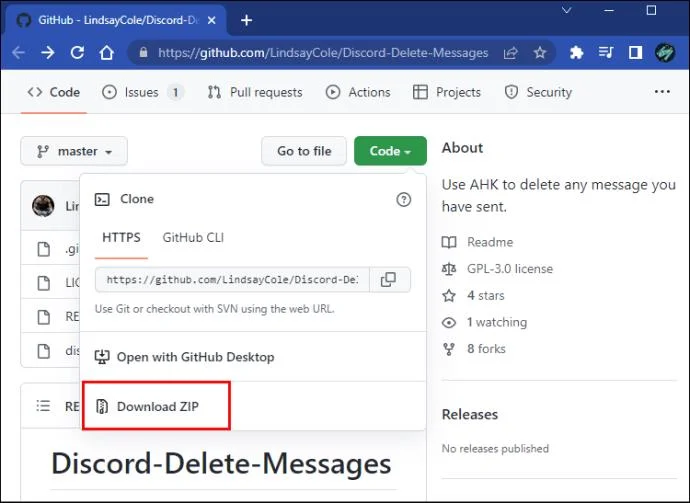Toggle the browser side panel icon
690x503 pixels.
[x=635, y=53]
